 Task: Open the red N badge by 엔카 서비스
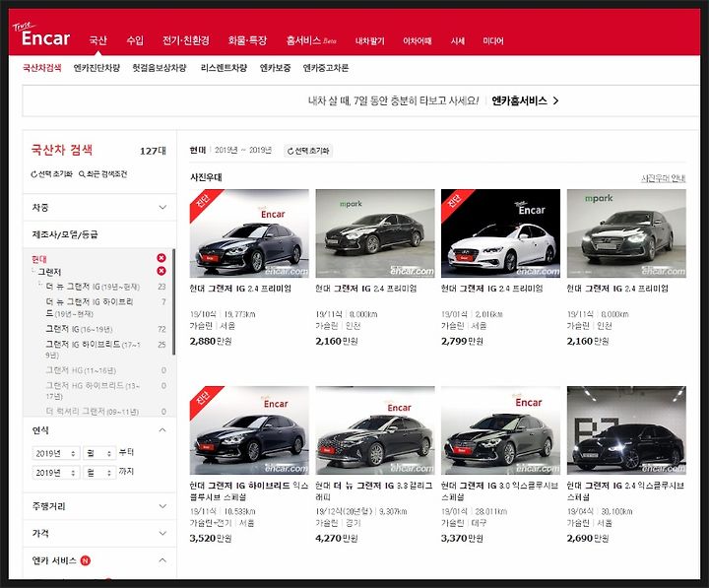[85, 560]
